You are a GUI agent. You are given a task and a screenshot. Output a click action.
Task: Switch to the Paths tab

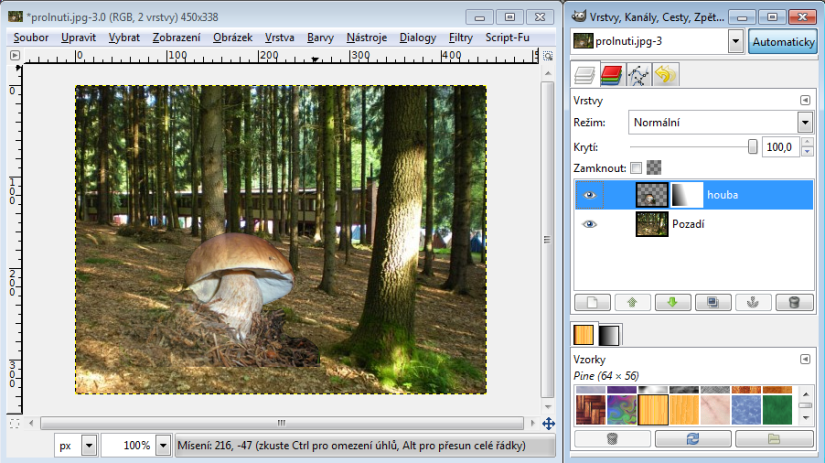(x=638, y=75)
